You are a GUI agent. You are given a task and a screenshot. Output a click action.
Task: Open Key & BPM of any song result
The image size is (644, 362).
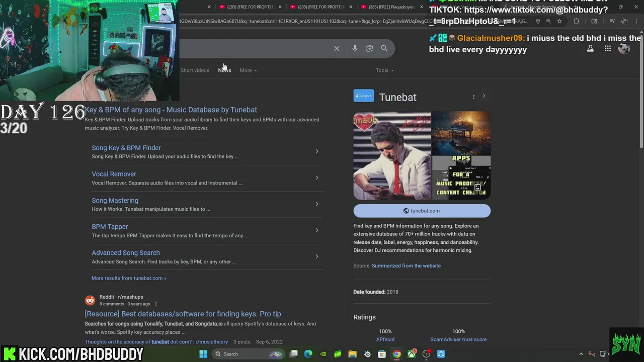(x=171, y=110)
